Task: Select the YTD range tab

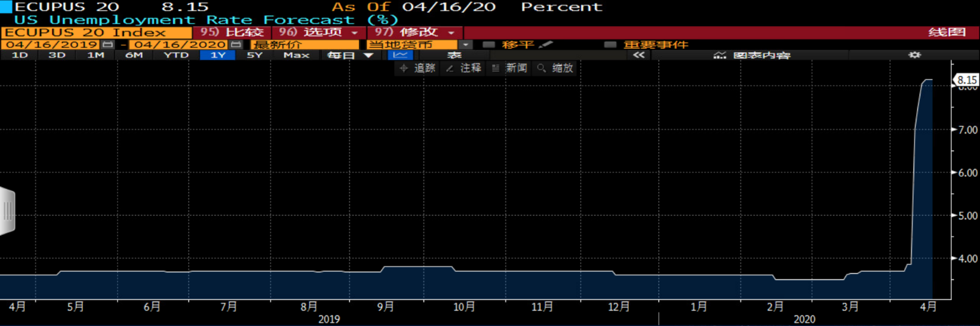Action: (x=176, y=55)
